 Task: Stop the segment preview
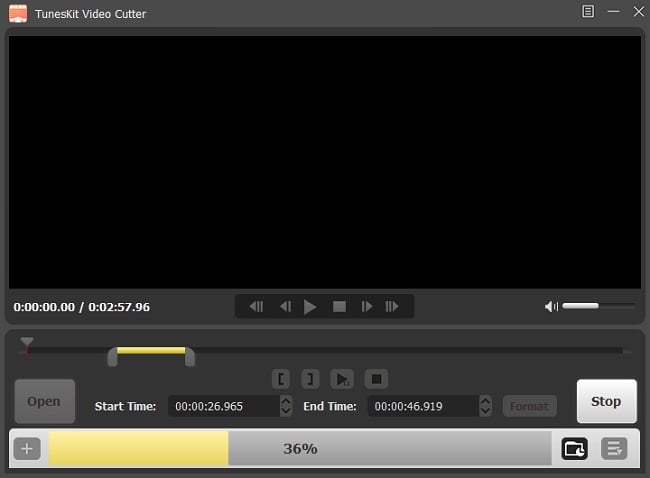(x=376, y=379)
